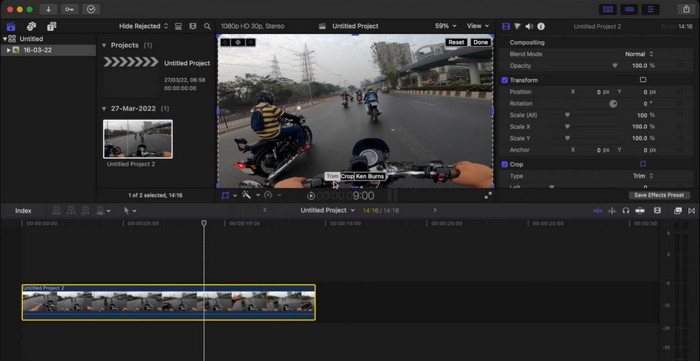Collapse the Projects section
The image size is (700, 361).
104,46
